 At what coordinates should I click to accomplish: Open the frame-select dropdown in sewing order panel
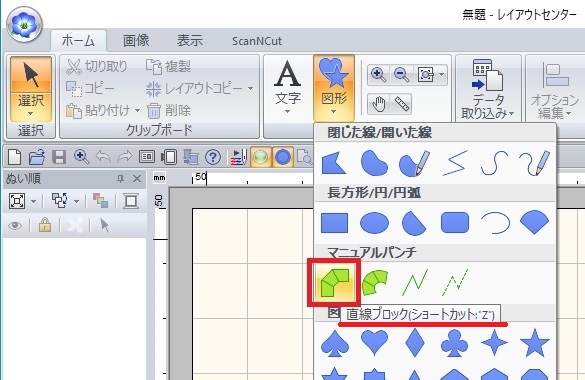33,201
